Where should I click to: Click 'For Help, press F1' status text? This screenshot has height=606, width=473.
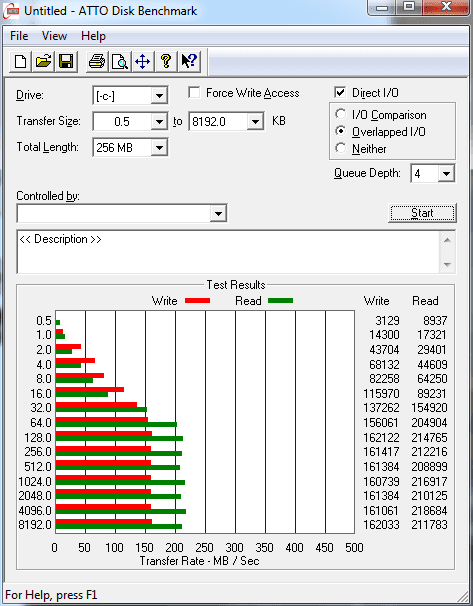51,595
